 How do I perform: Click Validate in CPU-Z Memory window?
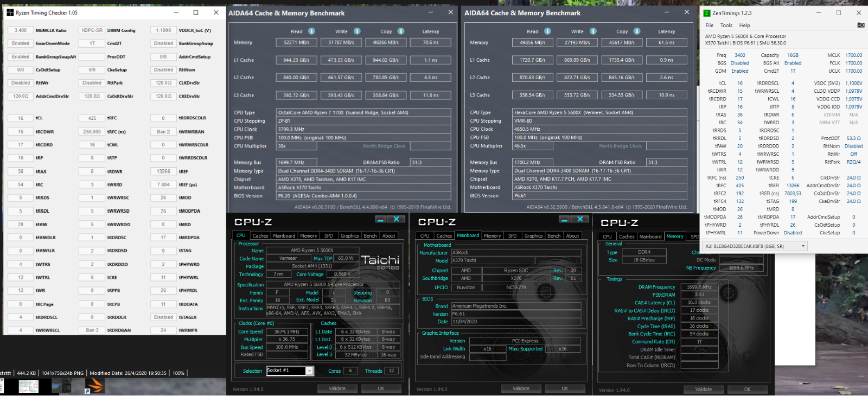click(x=704, y=390)
